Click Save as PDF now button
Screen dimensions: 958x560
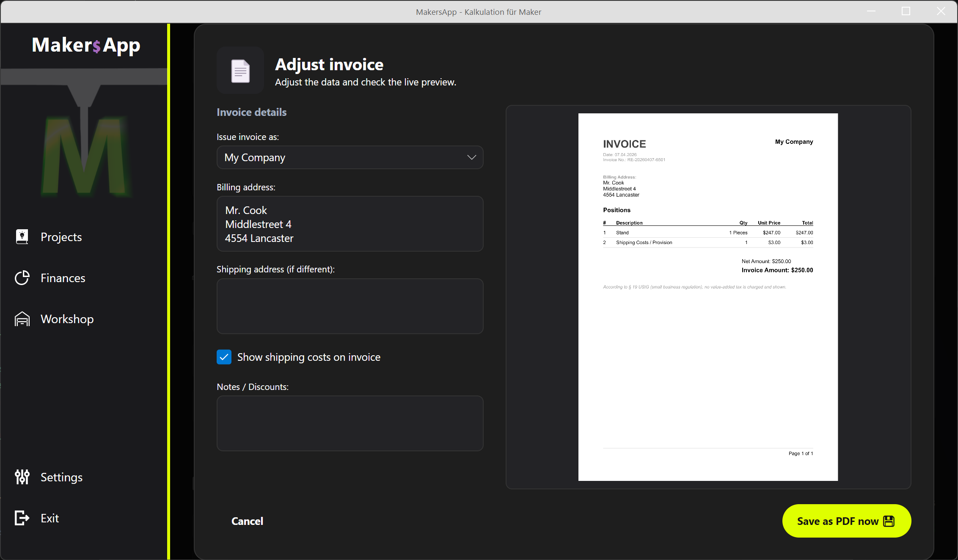837,521
